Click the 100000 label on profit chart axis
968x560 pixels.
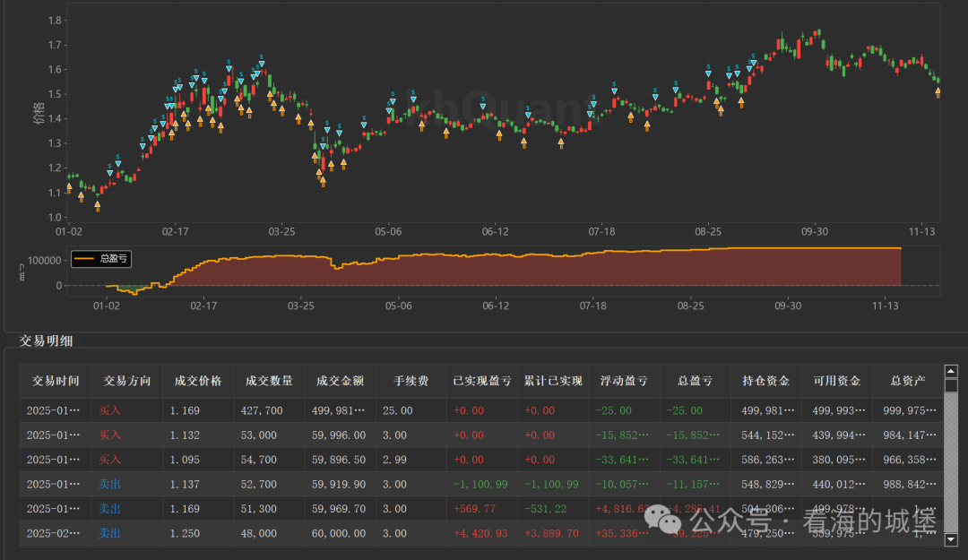click(45, 261)
